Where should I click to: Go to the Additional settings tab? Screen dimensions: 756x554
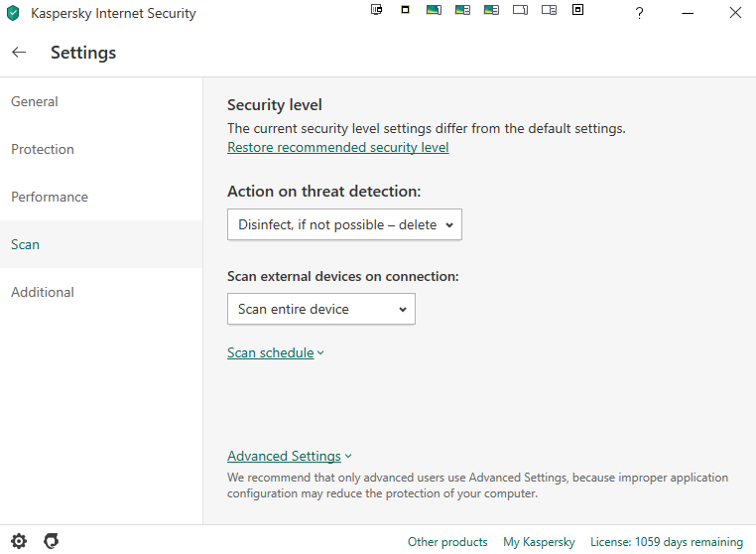[x=43, y=292]
